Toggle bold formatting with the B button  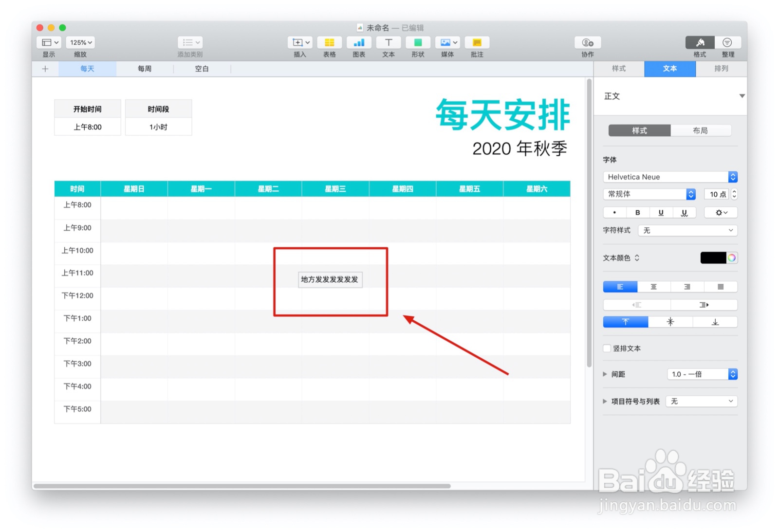click(637, 212)
